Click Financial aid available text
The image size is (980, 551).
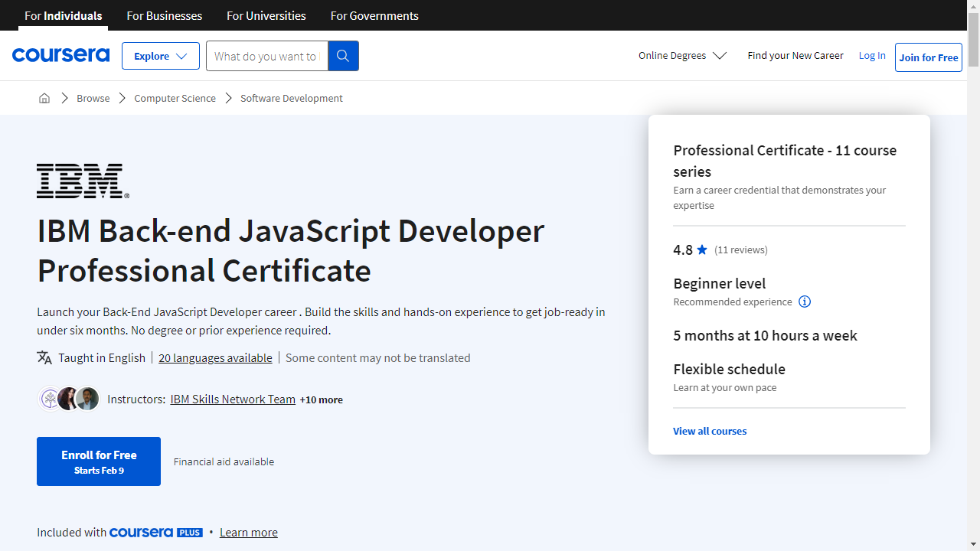(224, 461)
